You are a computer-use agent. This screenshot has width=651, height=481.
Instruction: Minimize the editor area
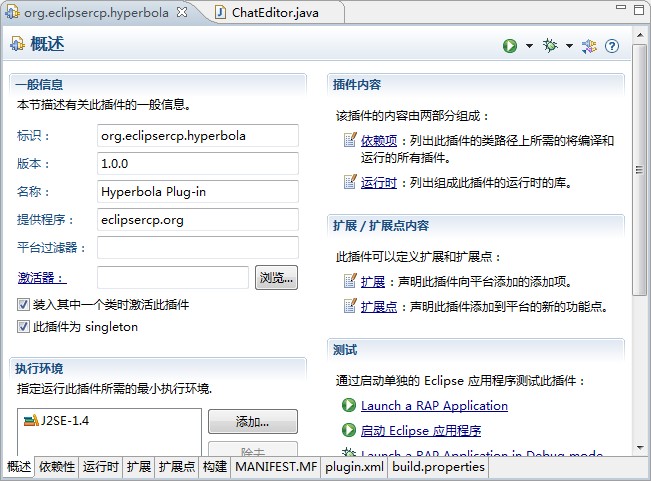621,7
